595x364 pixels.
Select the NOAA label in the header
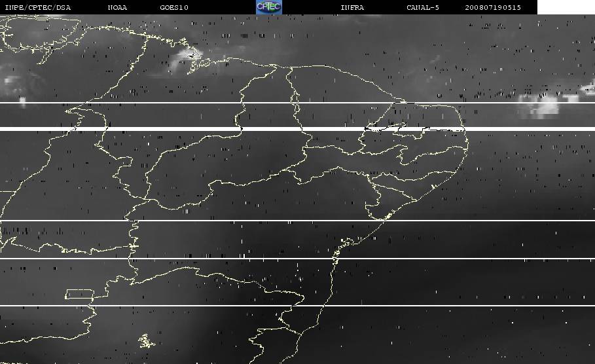click(118, 8)
